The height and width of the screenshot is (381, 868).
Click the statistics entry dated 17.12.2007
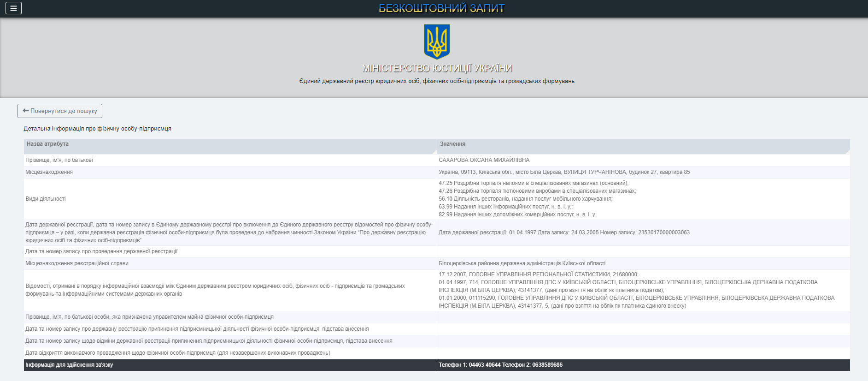click(x=538, y=274)
